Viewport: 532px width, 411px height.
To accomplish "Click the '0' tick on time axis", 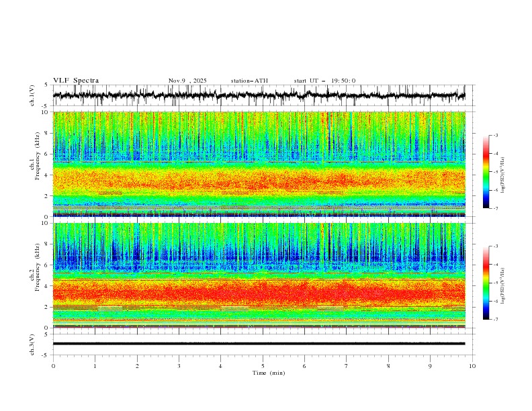I will point(53,366).
